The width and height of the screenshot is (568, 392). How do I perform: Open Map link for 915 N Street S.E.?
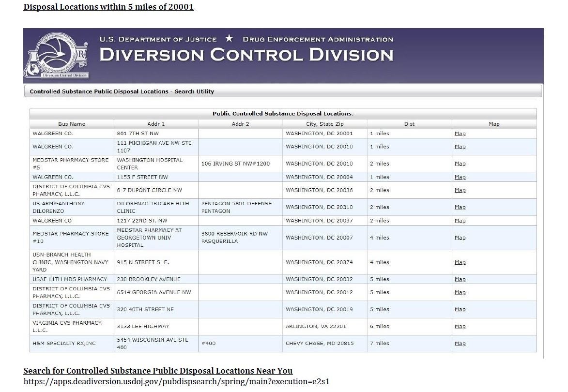click(460, 262)
